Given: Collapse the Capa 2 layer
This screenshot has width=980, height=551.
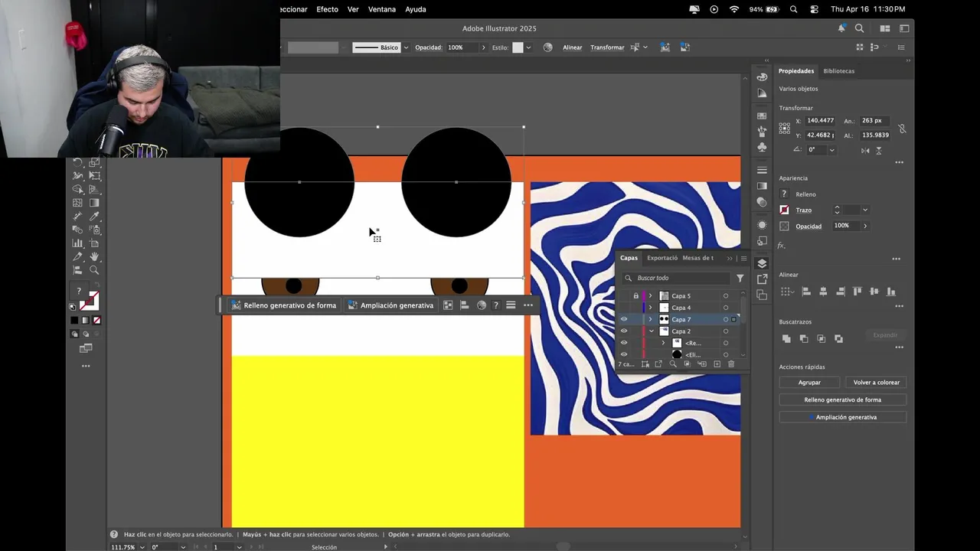Looking at the screenshot, I should 651,331.
